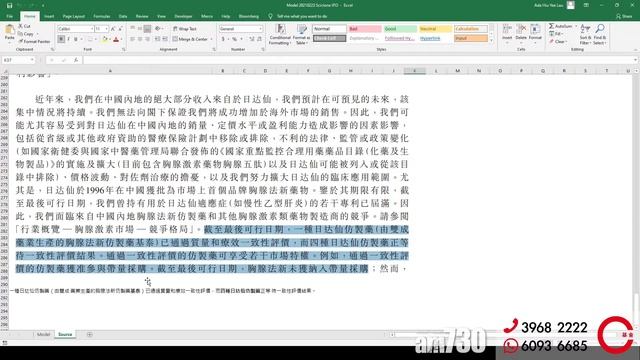This screenshot has height=360, width=640.
Task: Switch to the Insert ribbon tab
Action: [49, 16]
